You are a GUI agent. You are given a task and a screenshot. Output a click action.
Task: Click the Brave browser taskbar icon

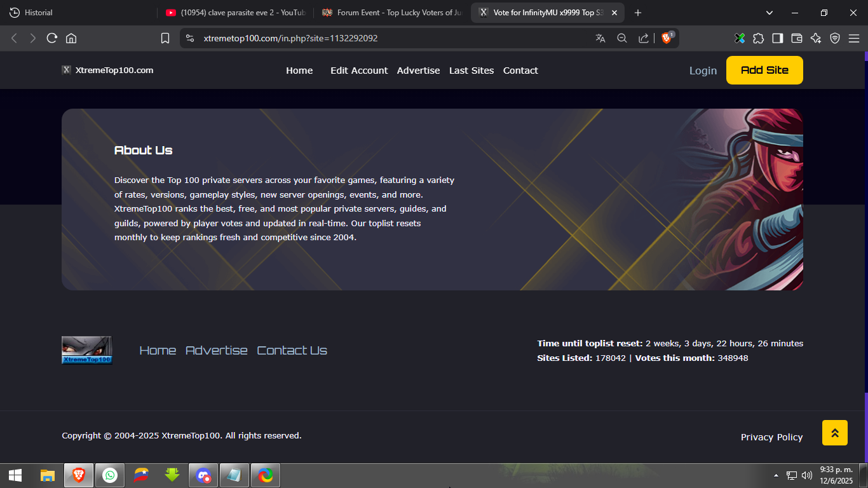(x=79, y=475)
